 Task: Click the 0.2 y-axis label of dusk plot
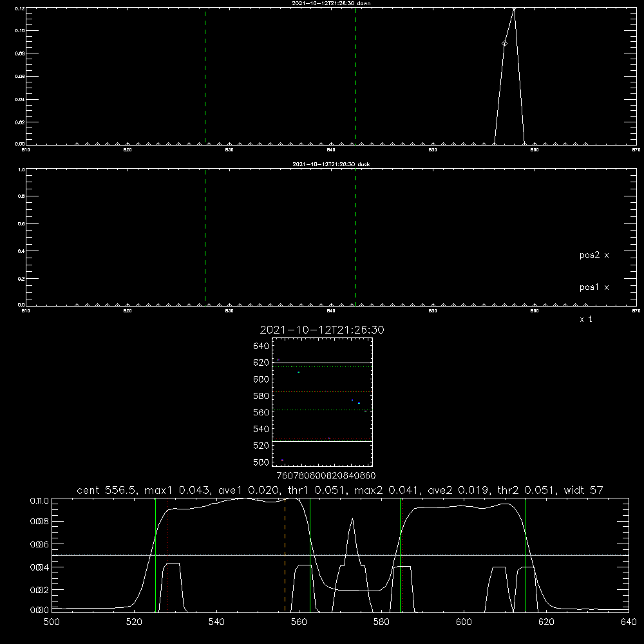(x=21, y=279)
